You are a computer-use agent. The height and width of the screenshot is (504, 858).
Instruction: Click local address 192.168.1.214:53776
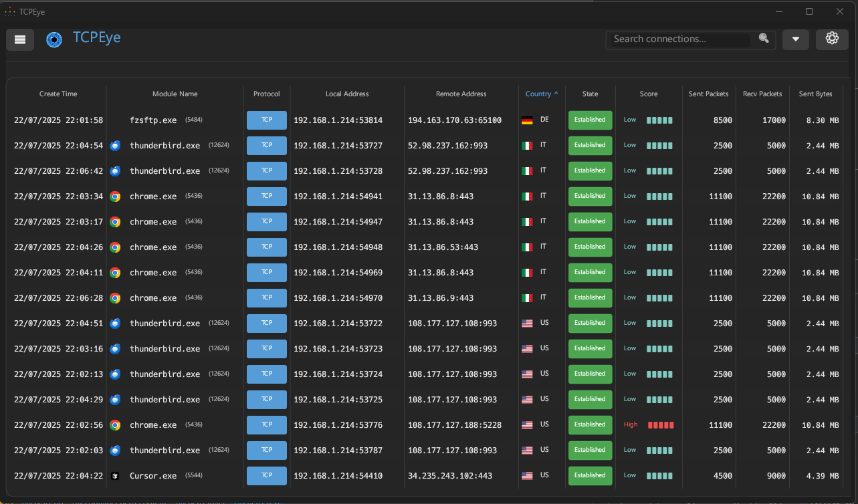click(x=338, y=425)
